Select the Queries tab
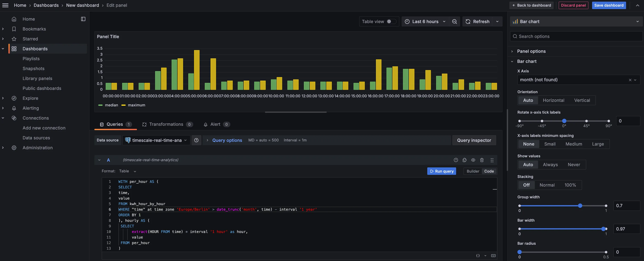 [x=116, y=124]
